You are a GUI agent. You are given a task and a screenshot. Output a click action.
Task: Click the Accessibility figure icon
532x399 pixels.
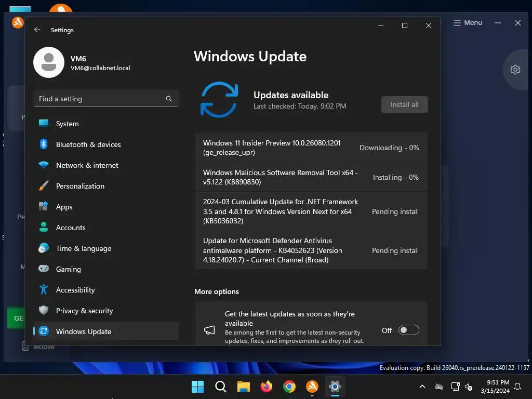(44, 290)
